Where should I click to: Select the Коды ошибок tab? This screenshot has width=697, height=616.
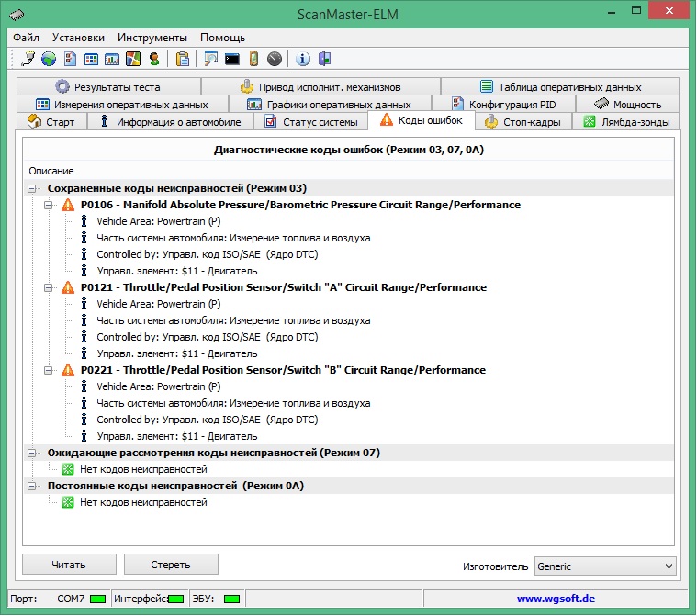click(x=422, y=120)
